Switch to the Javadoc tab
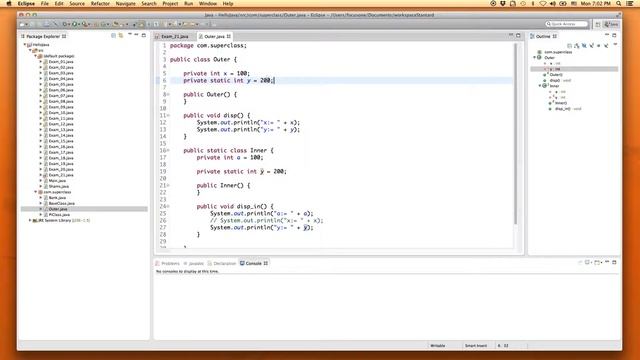 193,263
